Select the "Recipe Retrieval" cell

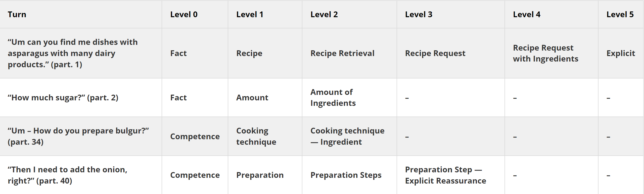point(342,53)
